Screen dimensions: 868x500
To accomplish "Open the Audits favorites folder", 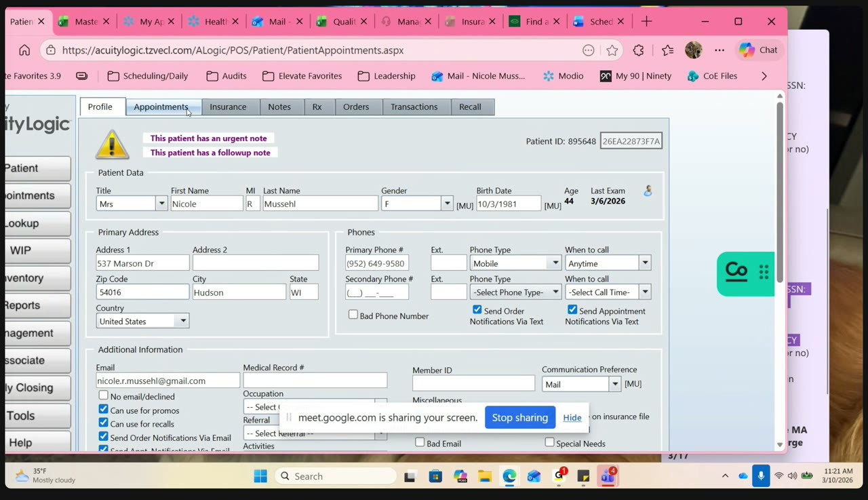I will point(226,76).
